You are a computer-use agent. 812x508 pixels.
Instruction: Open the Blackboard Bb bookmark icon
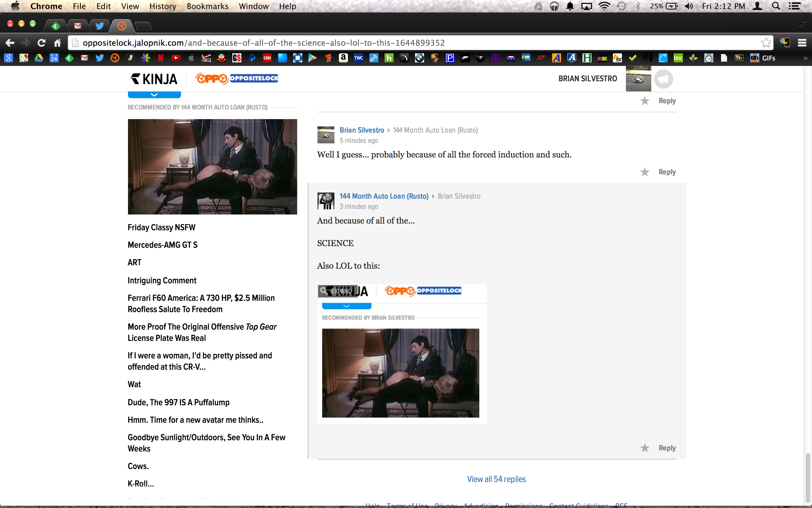739,58
